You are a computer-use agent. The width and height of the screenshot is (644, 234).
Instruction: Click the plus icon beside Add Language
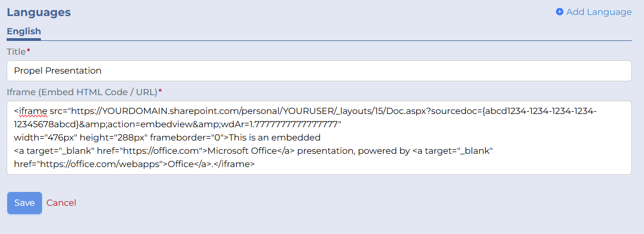pyautogui.click(x=559, y=12)
